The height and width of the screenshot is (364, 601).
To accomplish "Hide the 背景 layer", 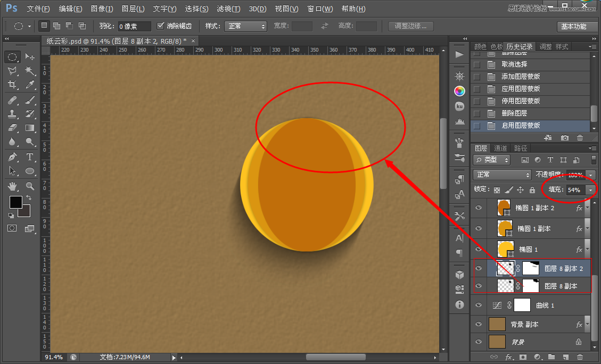I will pyautogui.click(x=479, y=342).
